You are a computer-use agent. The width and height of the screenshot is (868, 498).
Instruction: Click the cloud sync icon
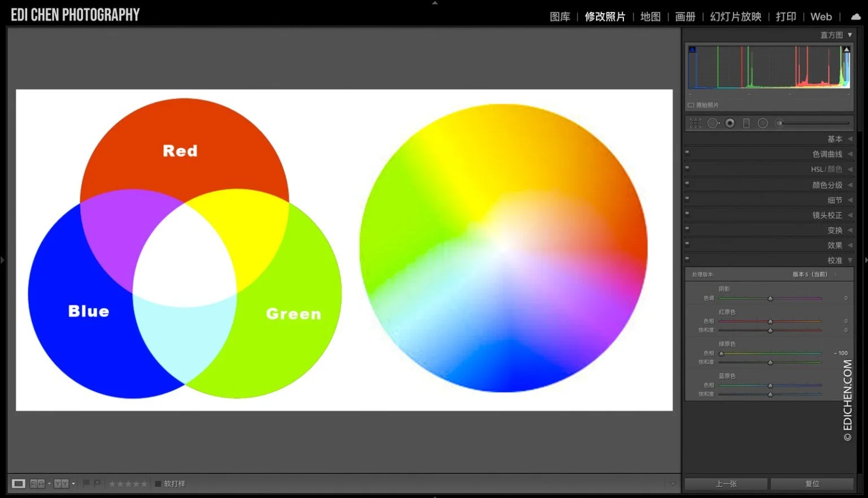(x=856, y=17)
